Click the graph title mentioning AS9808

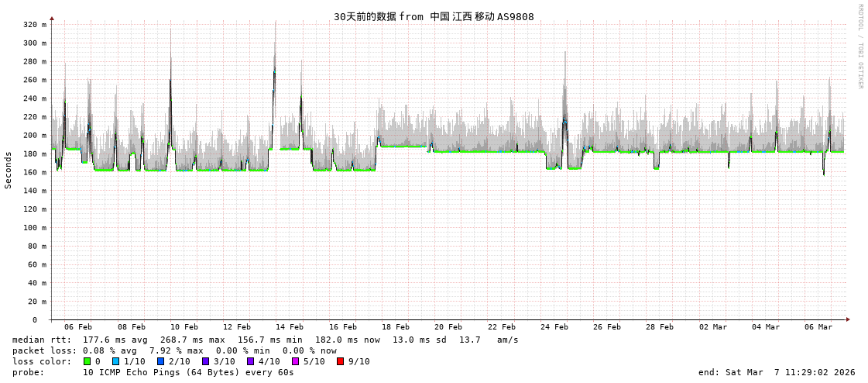tap(434, 16)
